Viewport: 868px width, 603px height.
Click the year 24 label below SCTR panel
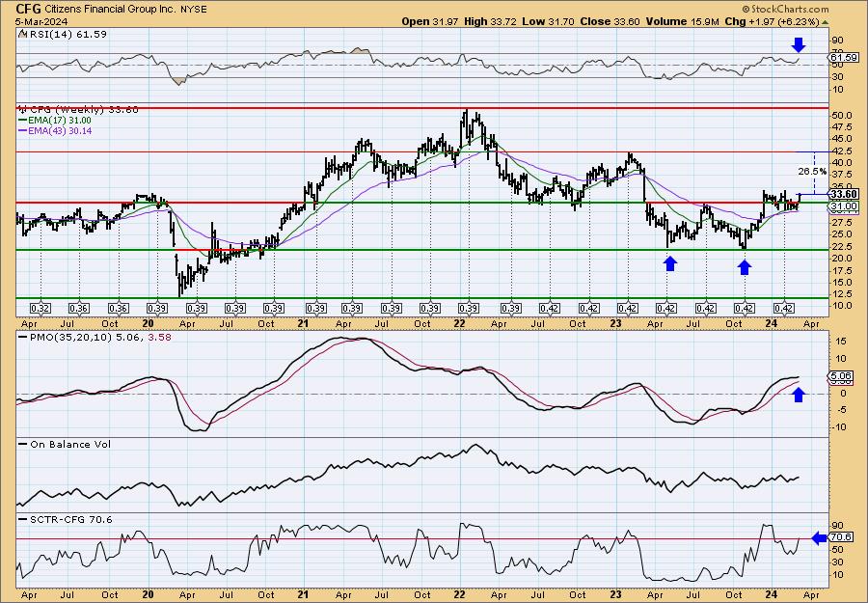773,594
